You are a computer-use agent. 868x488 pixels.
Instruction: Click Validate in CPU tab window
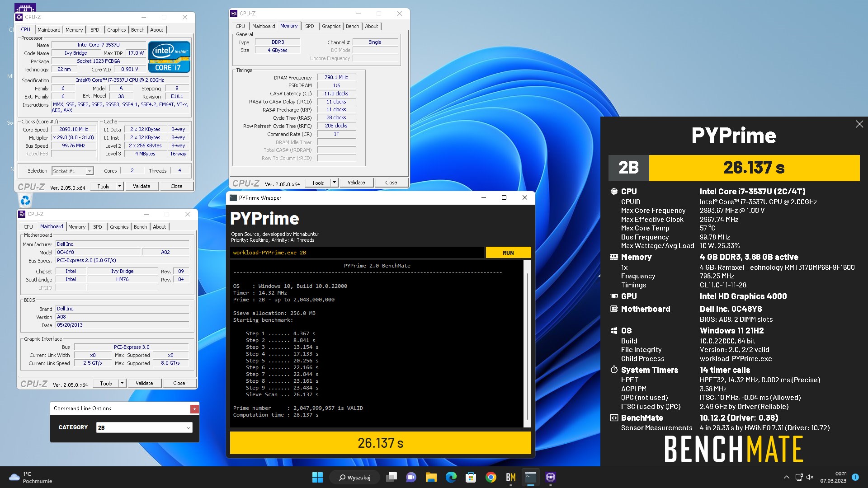click(x=142, y=186)
